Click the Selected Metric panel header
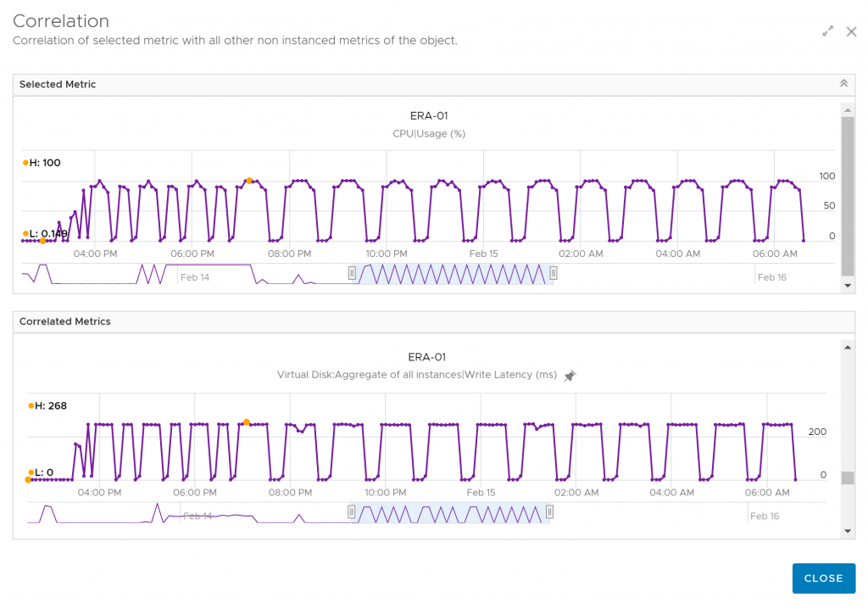Viewport: 868px width, 608px height. (434, 84)
